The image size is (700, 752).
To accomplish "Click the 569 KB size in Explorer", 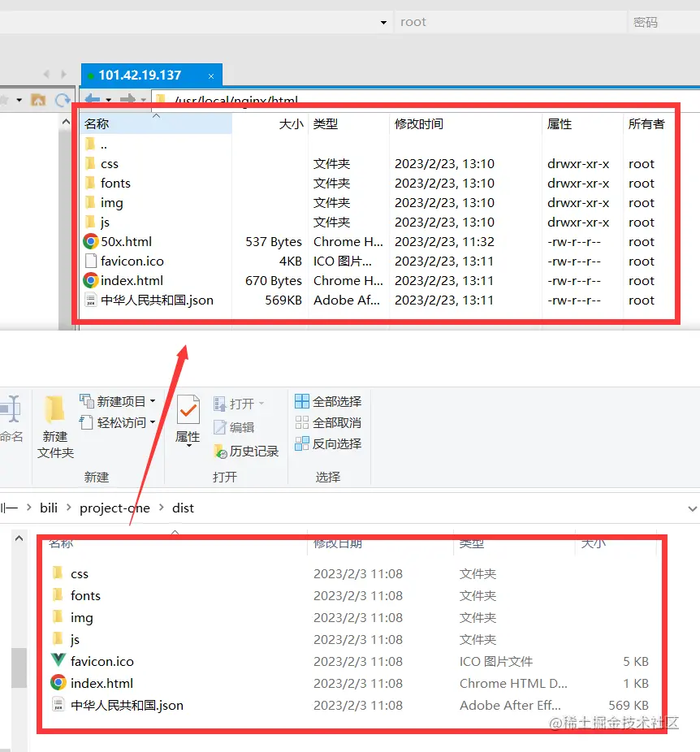I will click(x=628, y=706).
